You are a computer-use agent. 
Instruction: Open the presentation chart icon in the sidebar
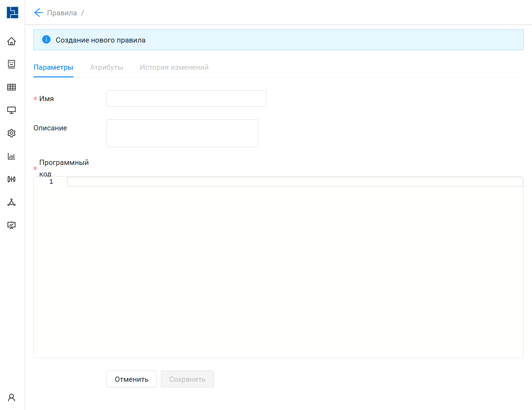(11, 225)
